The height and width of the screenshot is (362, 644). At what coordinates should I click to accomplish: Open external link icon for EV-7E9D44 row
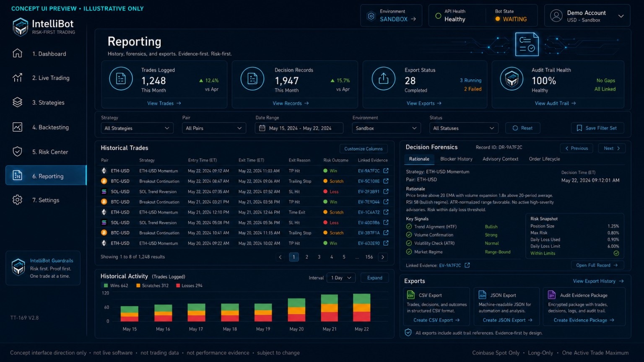(386, 202)
